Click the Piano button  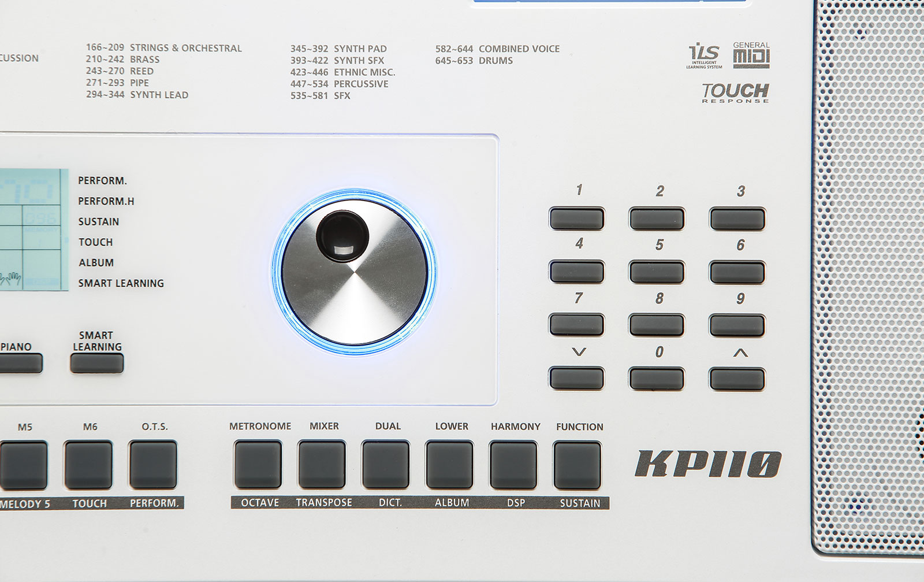click(x=21, y=363)
